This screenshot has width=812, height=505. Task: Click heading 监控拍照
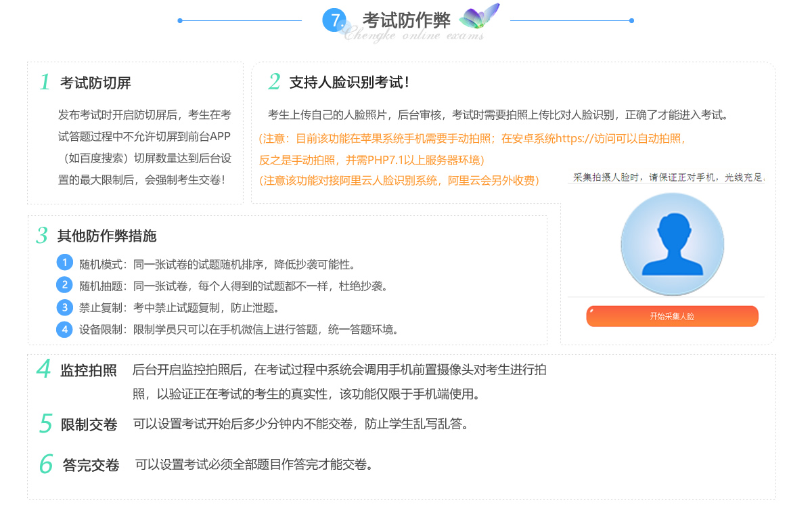(89, 370)
